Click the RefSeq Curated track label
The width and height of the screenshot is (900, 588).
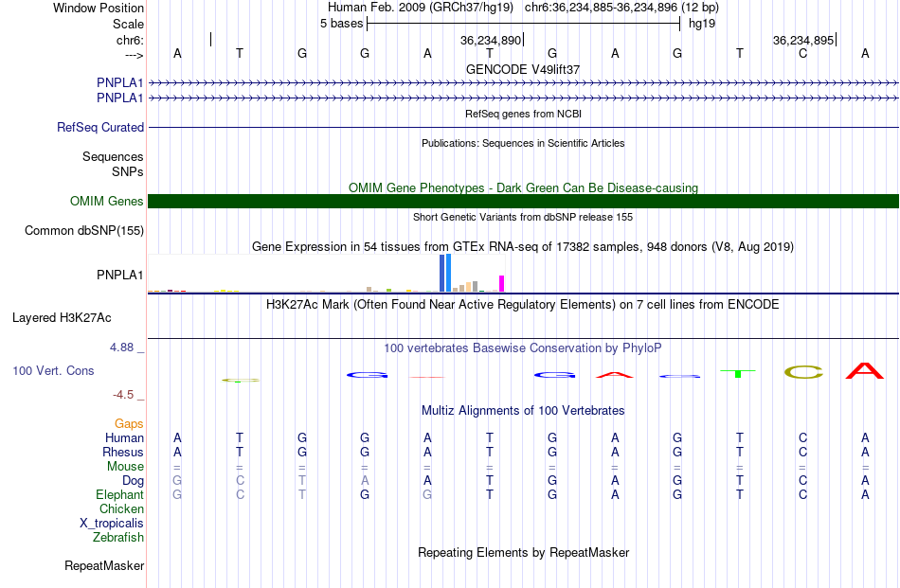pos(100,127)
